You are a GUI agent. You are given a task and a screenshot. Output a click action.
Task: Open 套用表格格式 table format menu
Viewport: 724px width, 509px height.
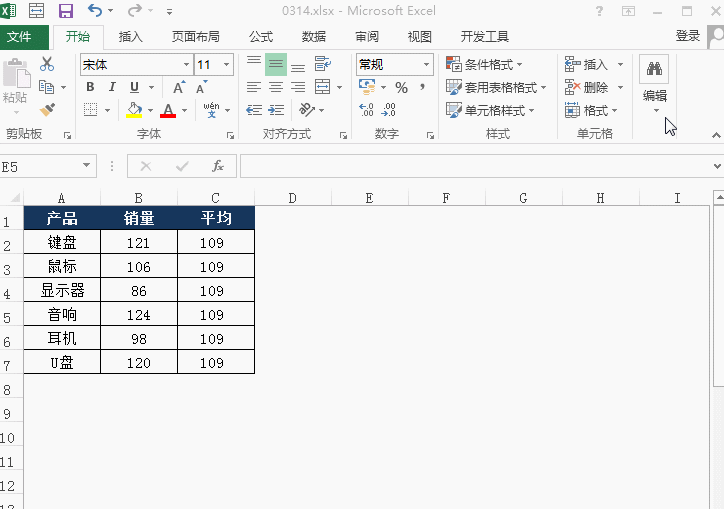click(x=496, y=87)
